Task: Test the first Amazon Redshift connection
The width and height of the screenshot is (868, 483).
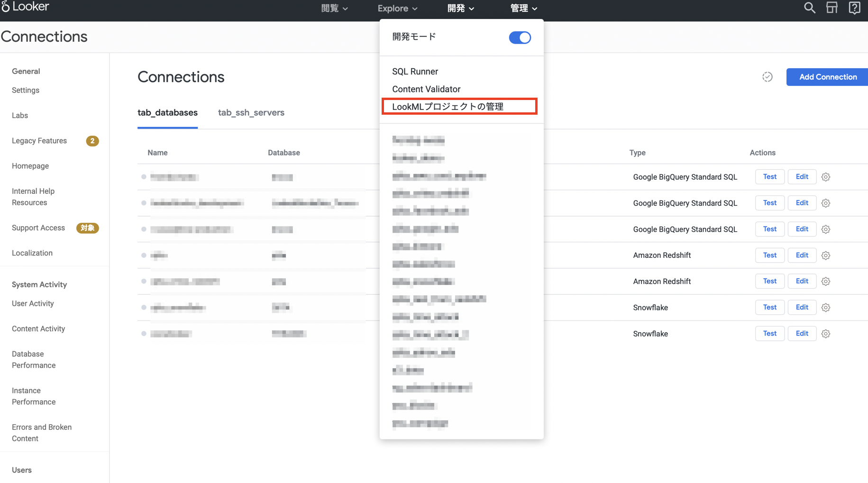Action: (x=769, y=255)
